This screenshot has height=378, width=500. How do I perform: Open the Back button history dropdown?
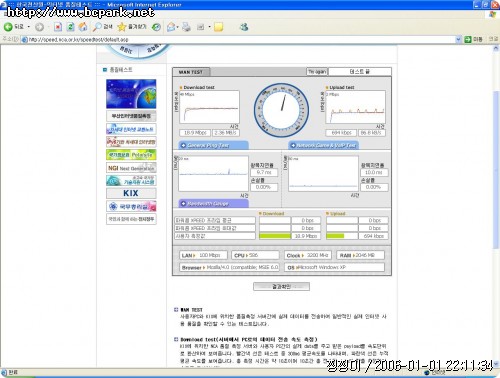[29, 27]
